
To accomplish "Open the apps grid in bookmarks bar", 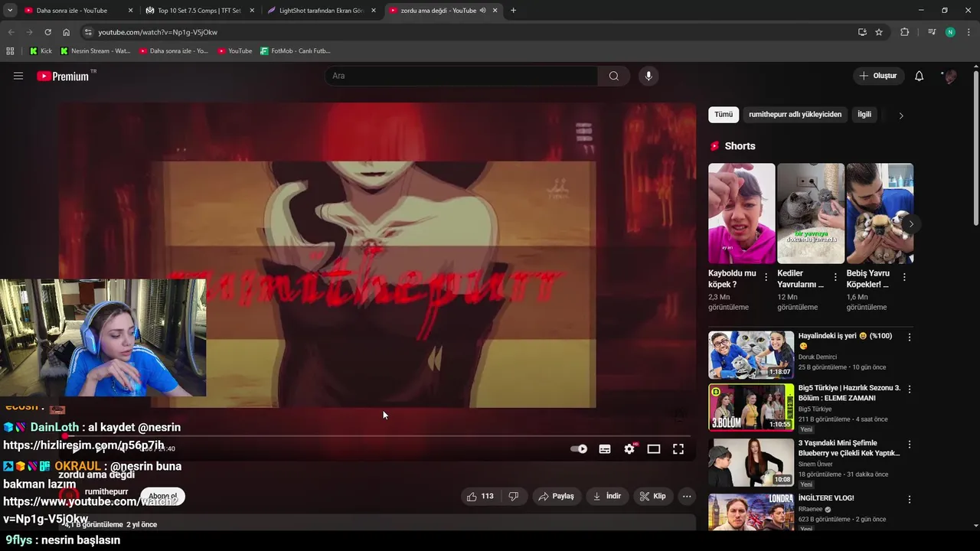I will pos(10,51).
